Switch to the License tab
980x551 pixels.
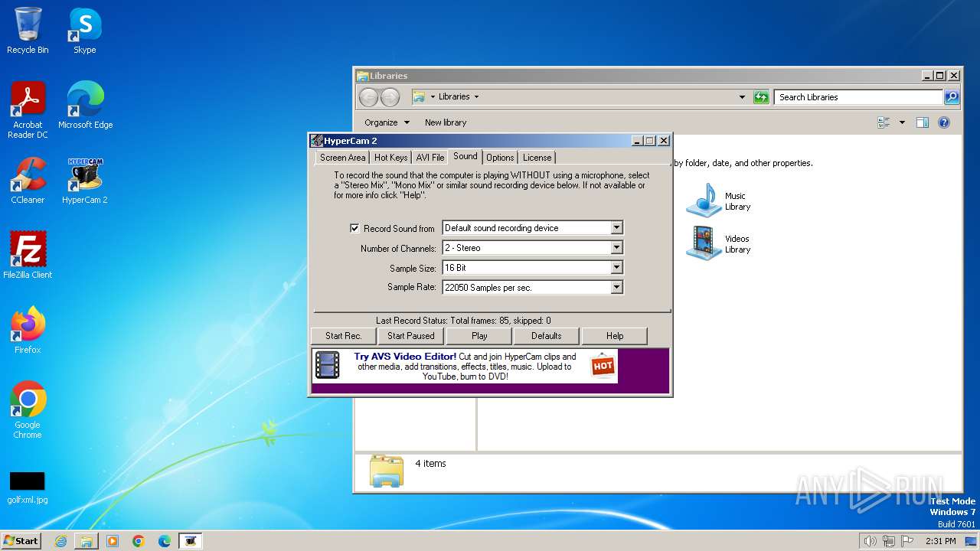[537, 158]
